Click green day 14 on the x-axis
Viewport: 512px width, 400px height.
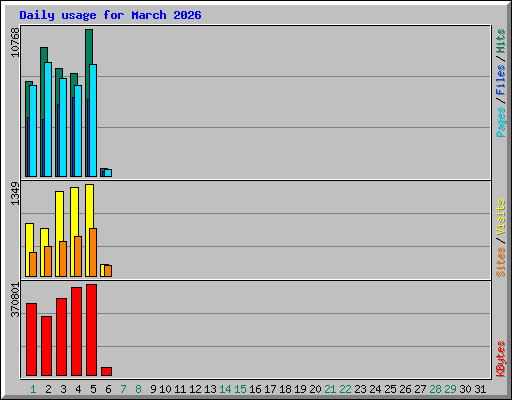point(225,389)
